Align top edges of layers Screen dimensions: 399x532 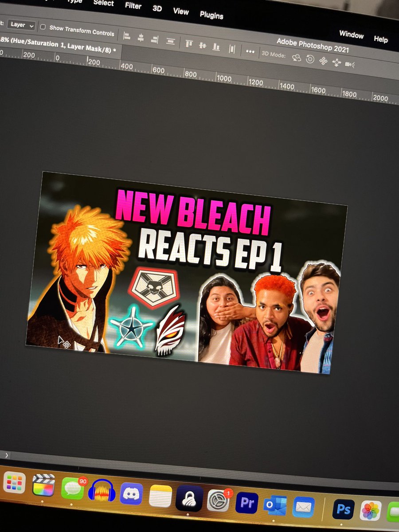(x=189, y=43)
